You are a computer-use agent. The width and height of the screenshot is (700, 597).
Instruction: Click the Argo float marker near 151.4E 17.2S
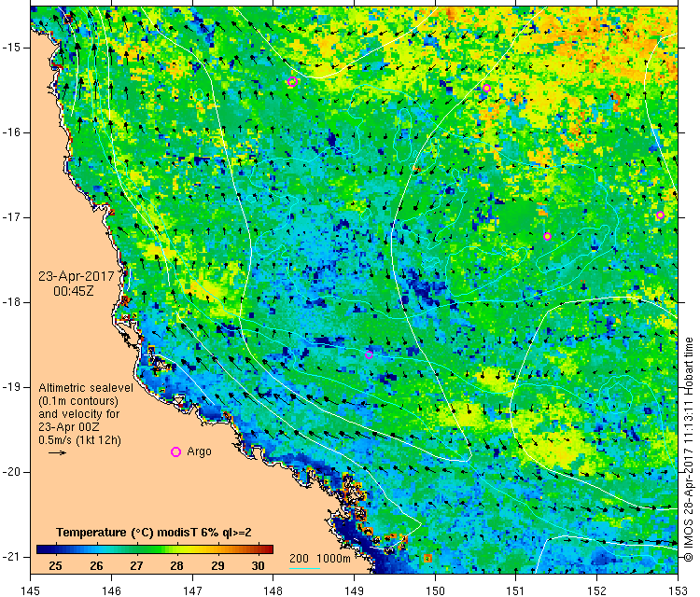click(x=547, y=237)
